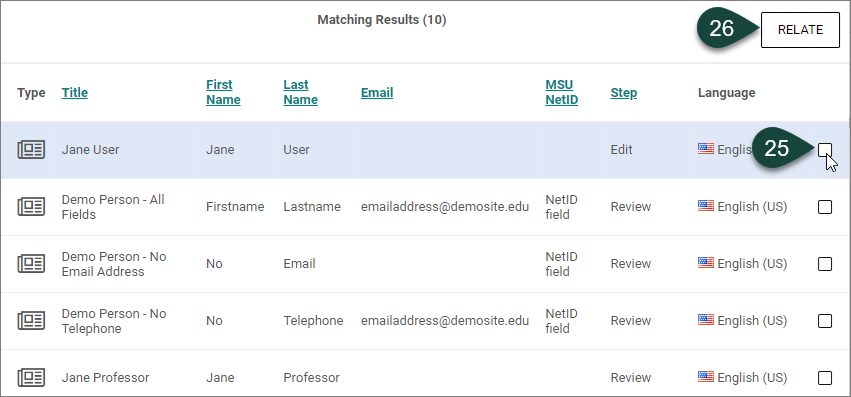Image resolution: width=851 pixels, height=397 pixels.
Task: Sort results by Email header
Action: 377,93
